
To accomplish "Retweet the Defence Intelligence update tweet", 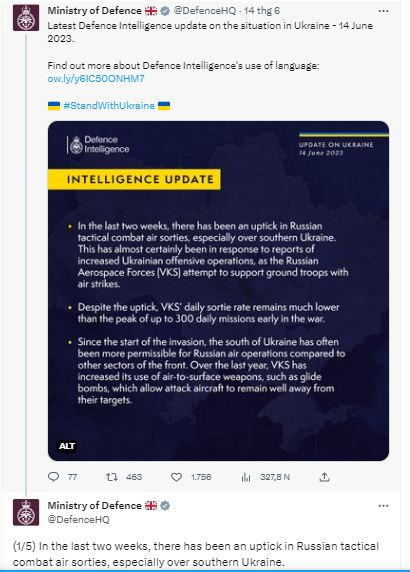I will (112, 477).
